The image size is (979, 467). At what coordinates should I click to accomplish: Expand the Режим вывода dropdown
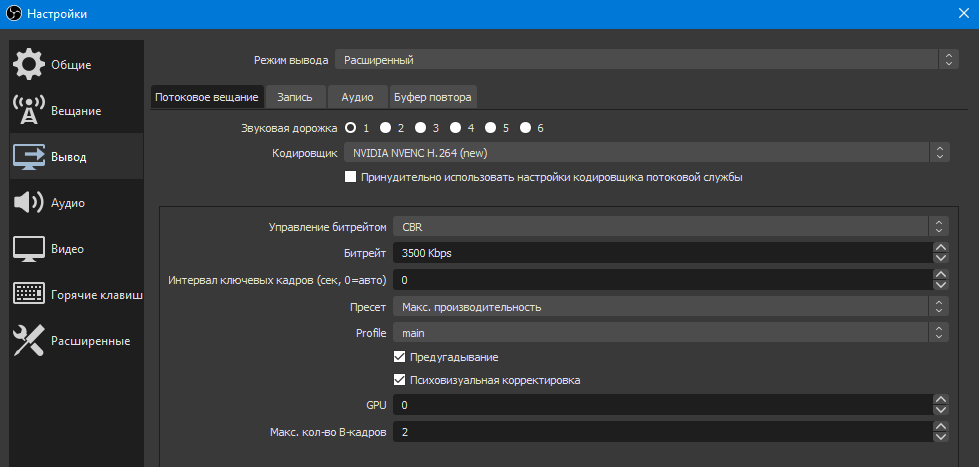click(x=646, y=60)
